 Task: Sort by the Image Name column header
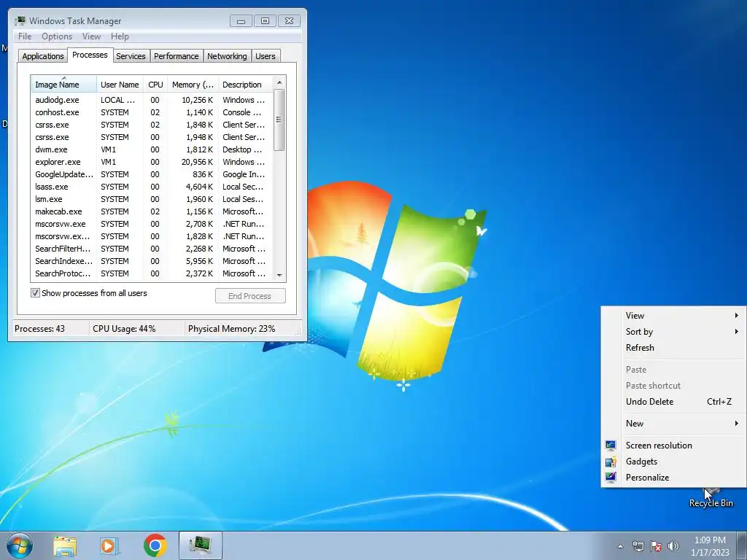click(x=64, y=85)
